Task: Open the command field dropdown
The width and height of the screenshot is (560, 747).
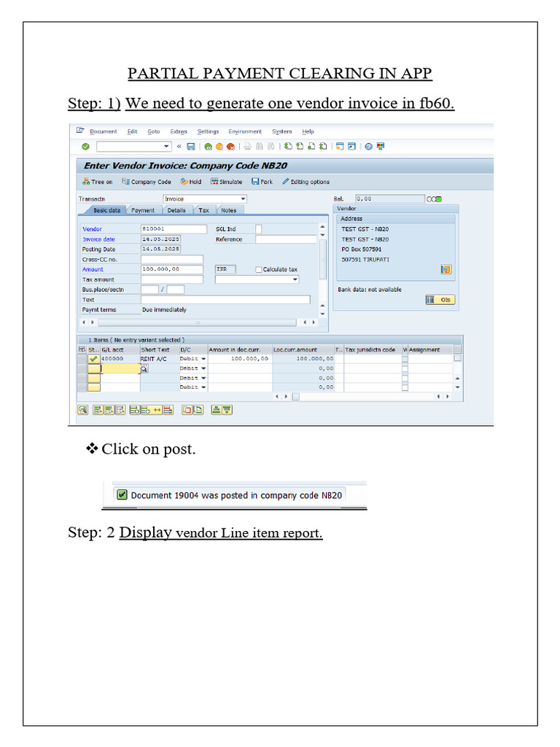Action: point(166,147)
